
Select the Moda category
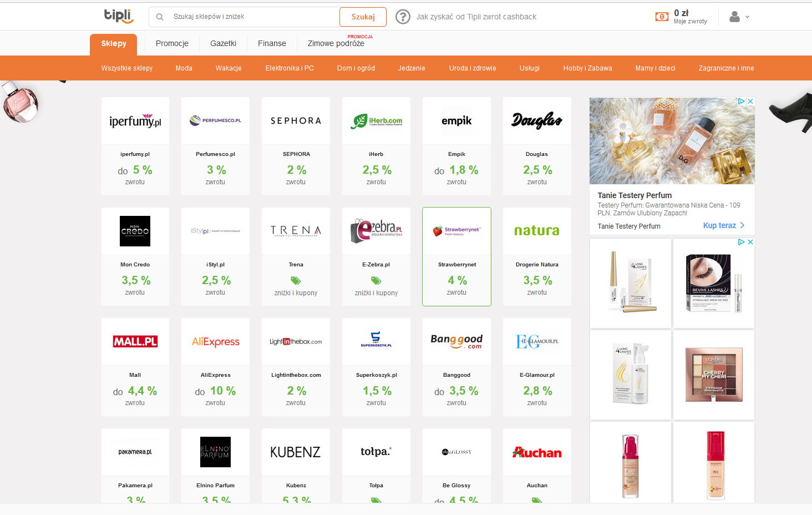pos(184,68)
